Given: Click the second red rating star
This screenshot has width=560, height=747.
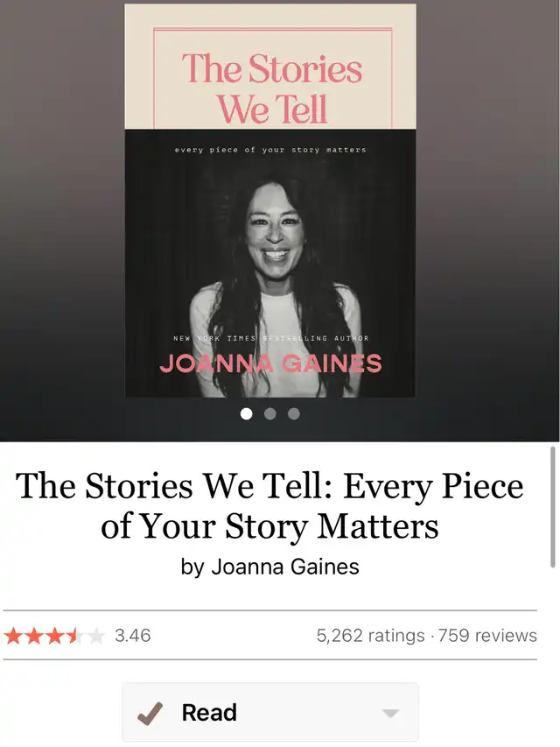Looking at the screenshot, I should click(34, 636).
